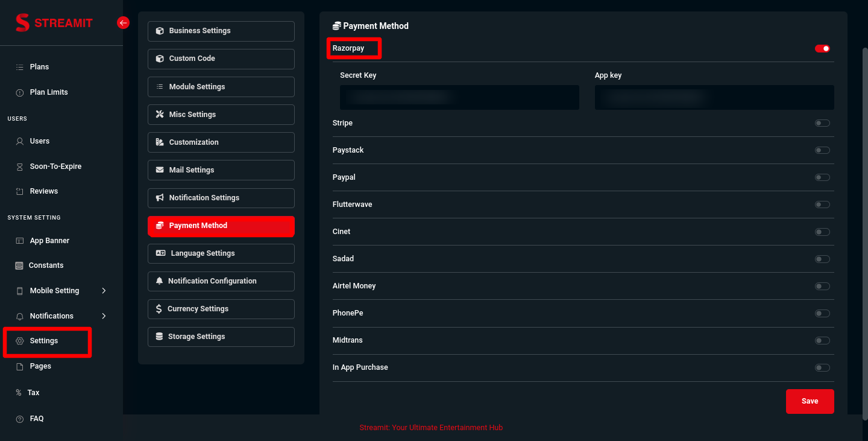
Task: Turn on the Sadad toggle
Action: 822,259
